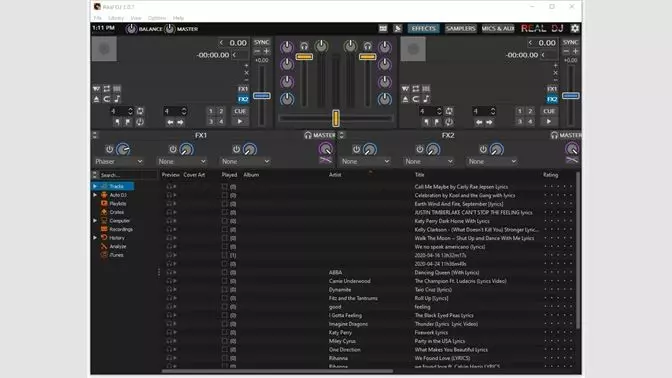Screen dimensions: 672x378
Task: Open the Options menu
Action: pos(157,18)
